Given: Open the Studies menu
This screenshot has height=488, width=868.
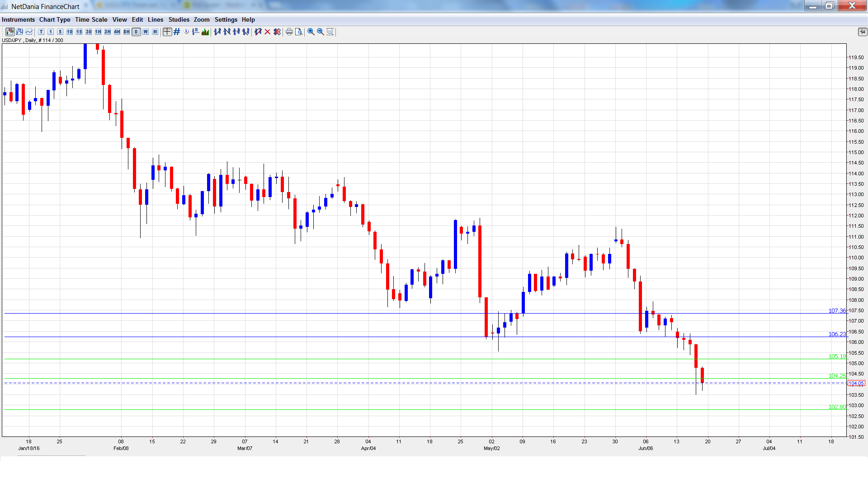Looking at the screenshot, I should tap(179, 19).
